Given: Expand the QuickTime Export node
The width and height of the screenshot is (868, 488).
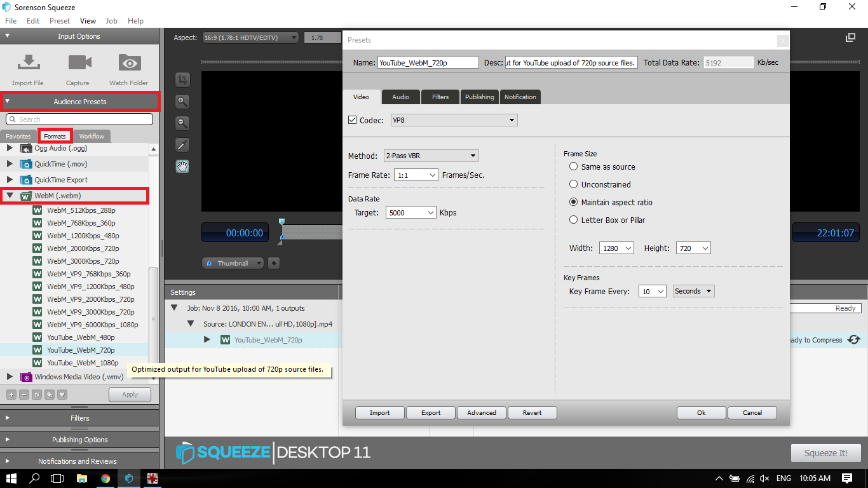Looking at the screenshot, I should tap(10, 180).
